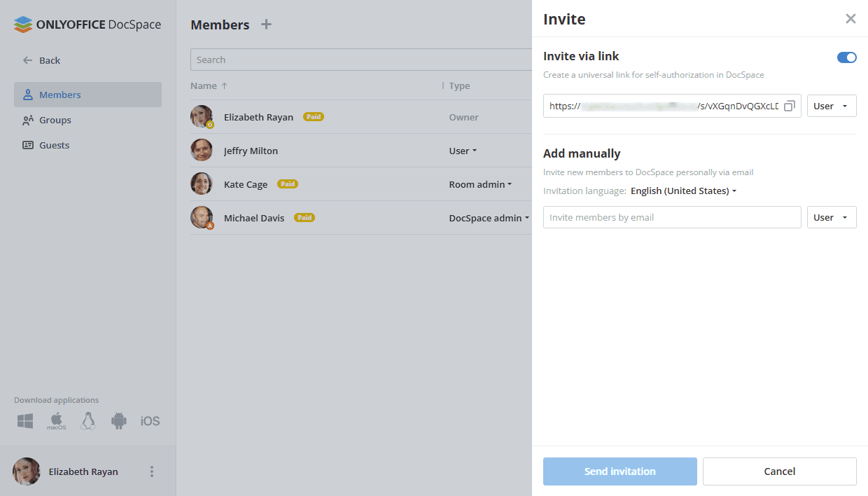
Task: Open the Android app download
Action: [118, 421]
